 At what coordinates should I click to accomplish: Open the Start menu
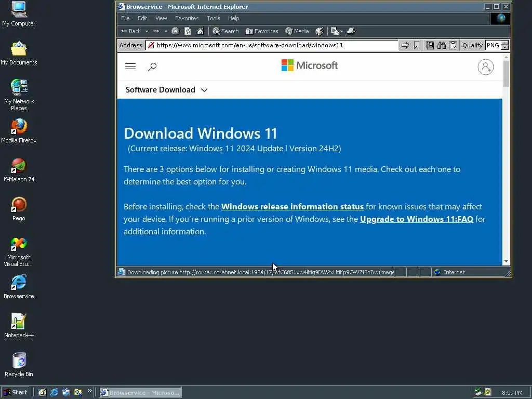click(16, 393)
